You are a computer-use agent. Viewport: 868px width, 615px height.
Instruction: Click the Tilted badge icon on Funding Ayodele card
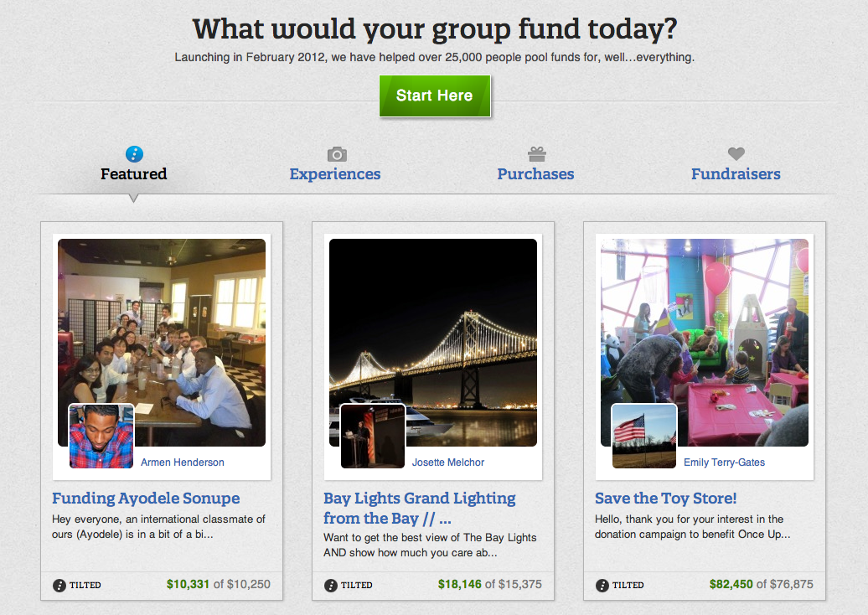59,585
